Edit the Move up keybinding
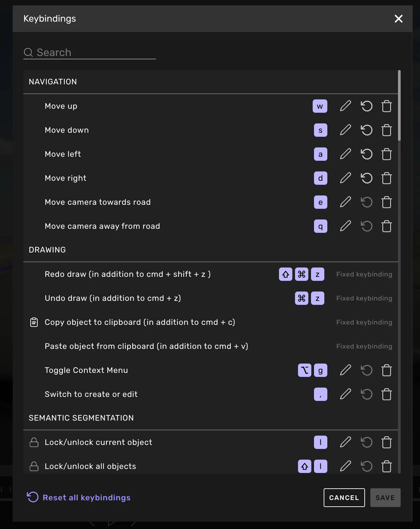Viewport: 420px width, 529px height. tap(346, 106)
